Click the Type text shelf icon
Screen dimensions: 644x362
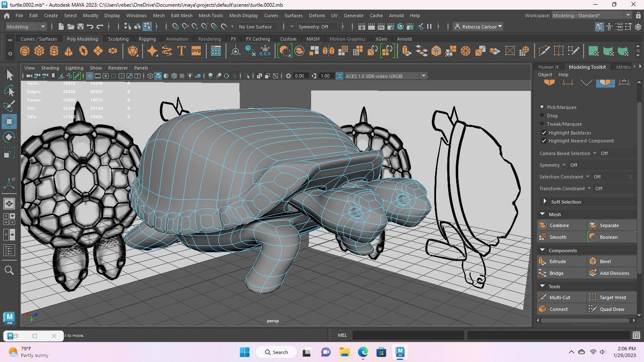pos(182,51)
